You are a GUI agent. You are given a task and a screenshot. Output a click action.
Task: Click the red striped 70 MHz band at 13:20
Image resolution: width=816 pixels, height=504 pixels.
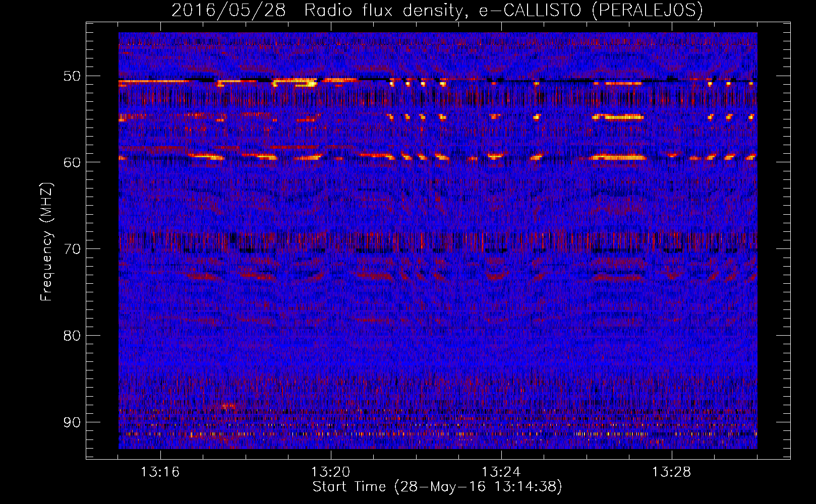tap(331, 241)
